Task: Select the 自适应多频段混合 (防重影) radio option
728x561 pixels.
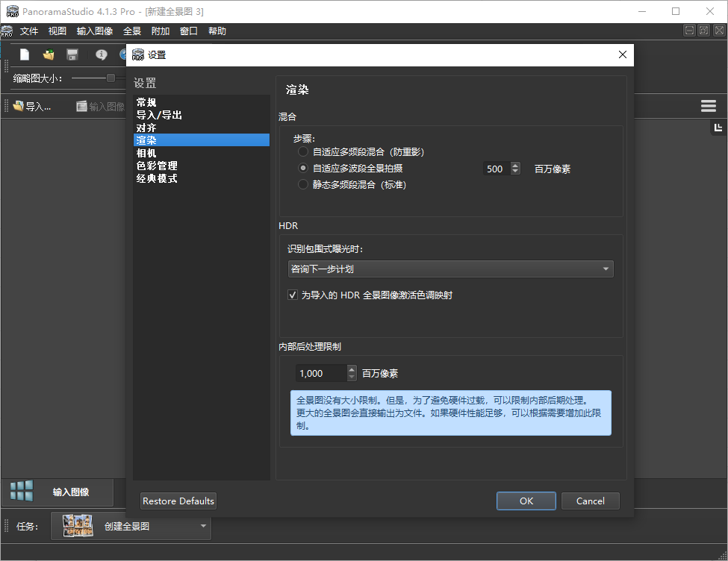Action: coord(303,151)
